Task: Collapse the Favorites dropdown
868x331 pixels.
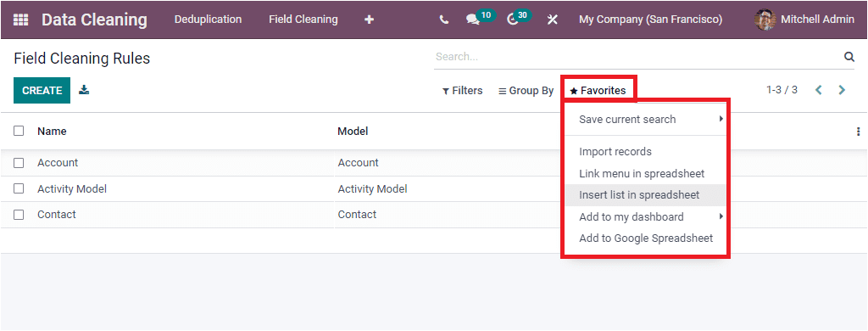Action: pyautogui.click(x=598, y=90)
